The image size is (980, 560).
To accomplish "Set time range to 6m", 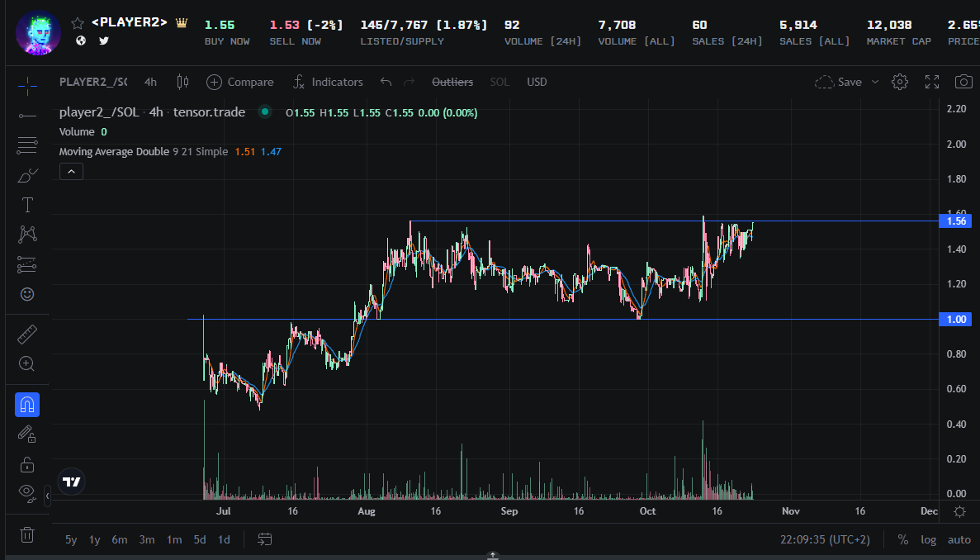I will pos(120,539).
